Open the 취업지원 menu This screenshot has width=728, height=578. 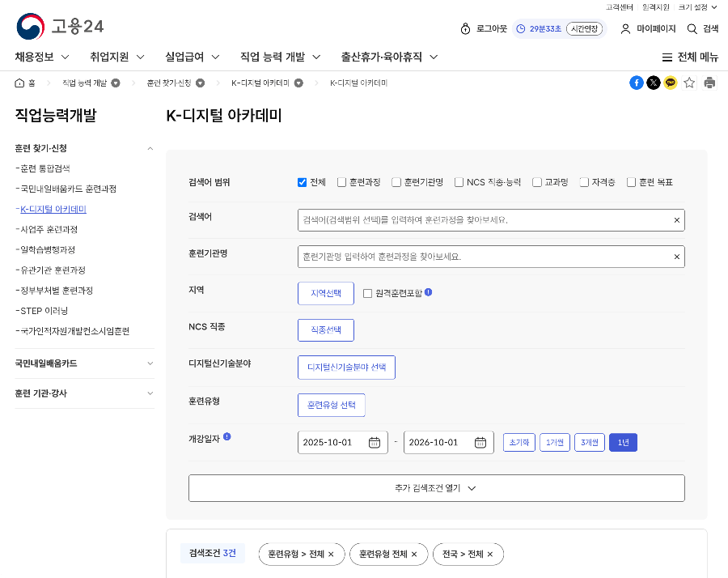109,57
